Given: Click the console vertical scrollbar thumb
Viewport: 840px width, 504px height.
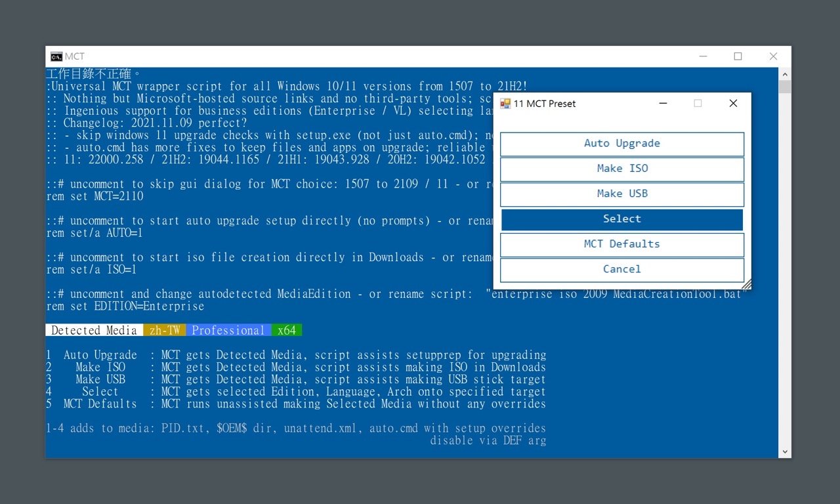Looking at the screenshot, I should [x=784, y=87].
